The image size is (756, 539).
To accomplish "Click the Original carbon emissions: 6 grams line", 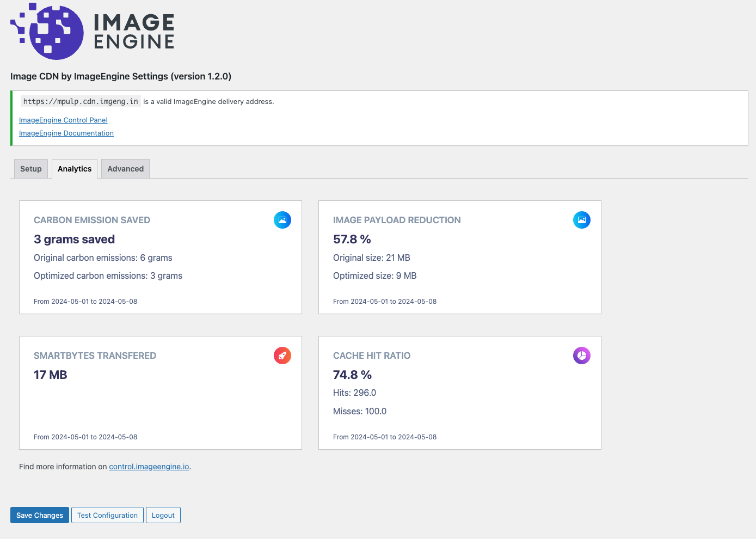I will coord(103,258).
